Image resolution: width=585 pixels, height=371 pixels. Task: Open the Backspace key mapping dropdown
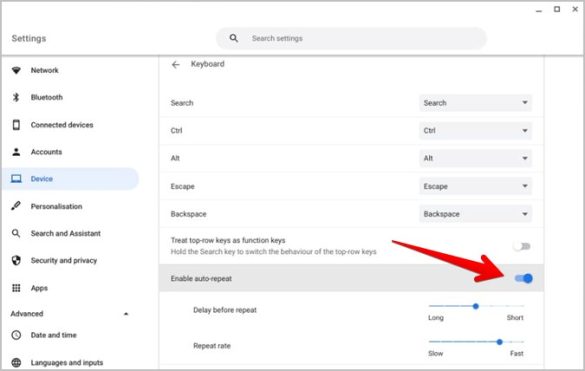click(x=475, y=214)
